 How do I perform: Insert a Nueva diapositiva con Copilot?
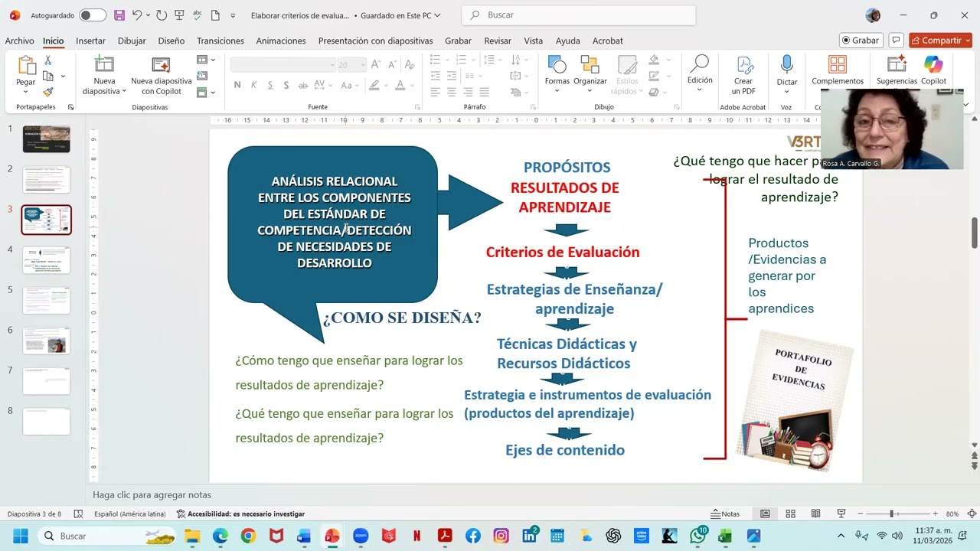(162, 75)
